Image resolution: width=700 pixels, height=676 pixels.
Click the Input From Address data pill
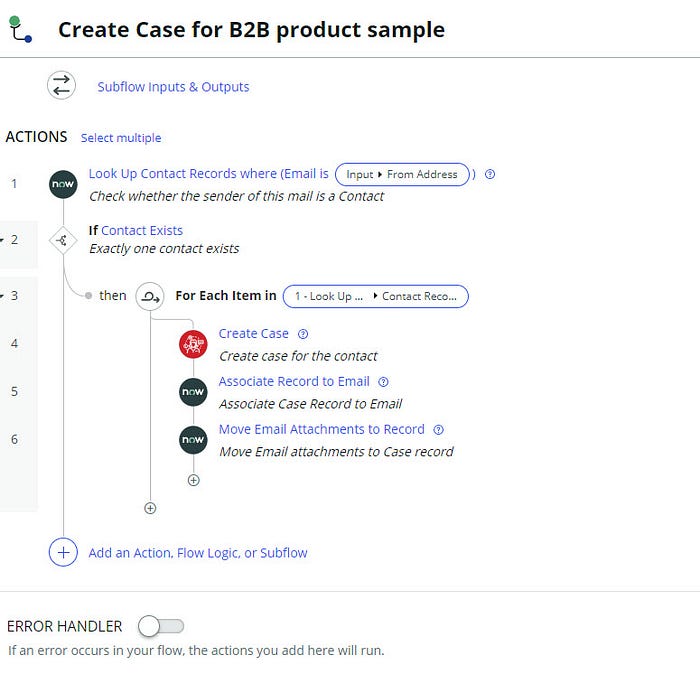click(402, 174)
